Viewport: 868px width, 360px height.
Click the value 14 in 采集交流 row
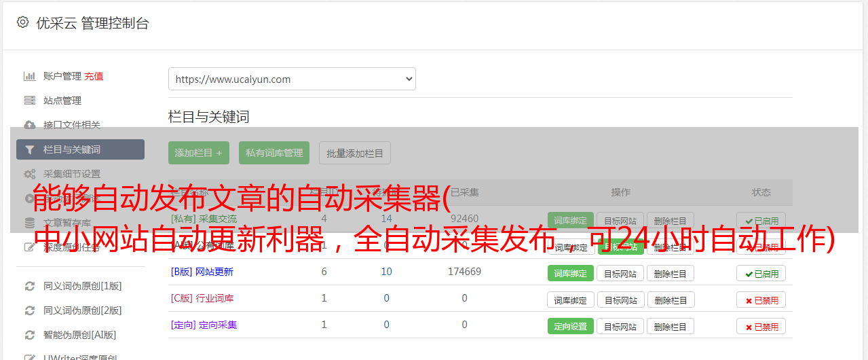(386, 219)
